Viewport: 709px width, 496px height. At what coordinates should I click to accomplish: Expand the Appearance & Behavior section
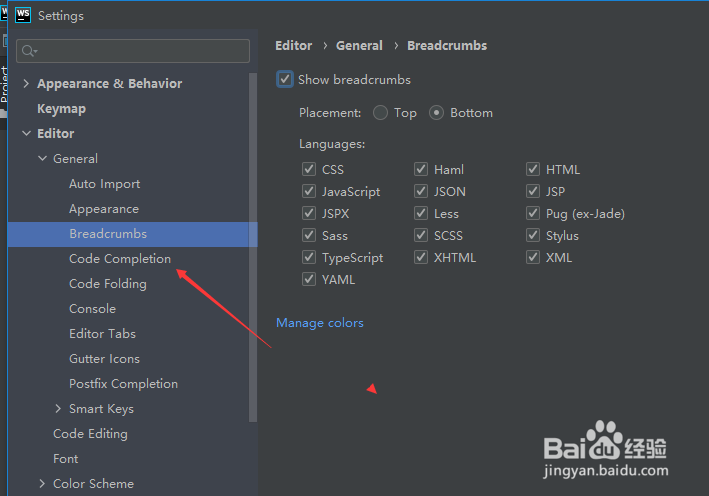26,84
